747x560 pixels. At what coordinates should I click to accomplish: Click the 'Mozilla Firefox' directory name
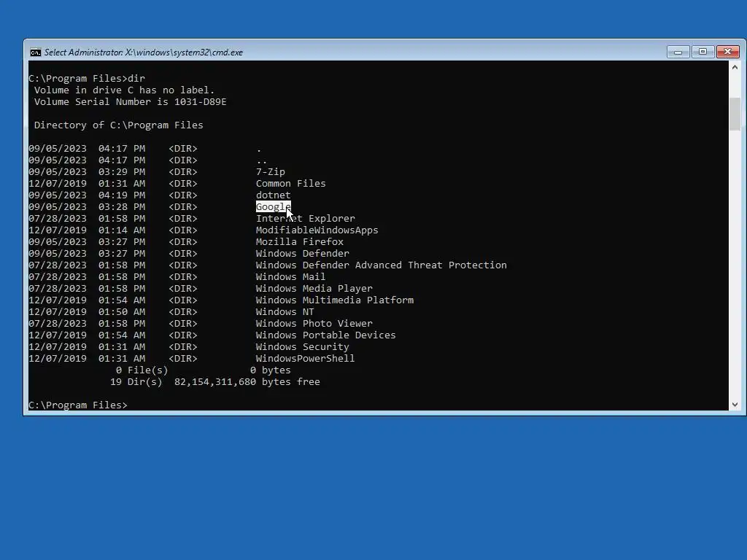point(300,242)
